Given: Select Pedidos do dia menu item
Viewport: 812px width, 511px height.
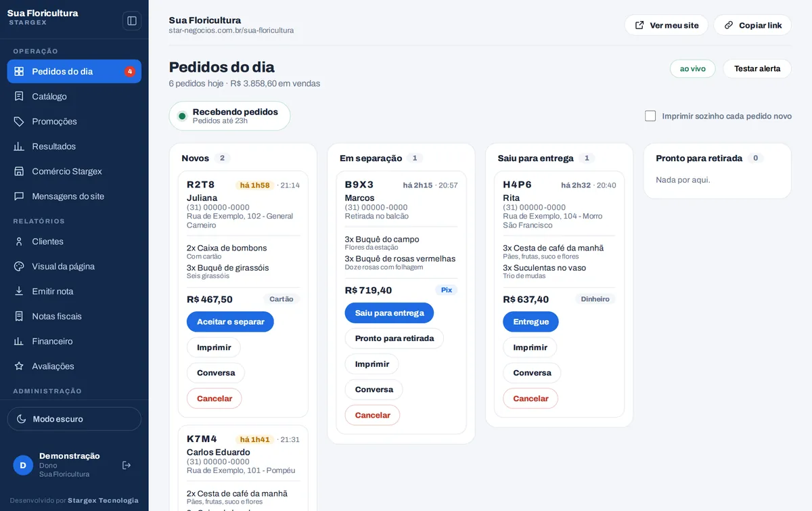Looking at the screenshot, I should 74,71.
